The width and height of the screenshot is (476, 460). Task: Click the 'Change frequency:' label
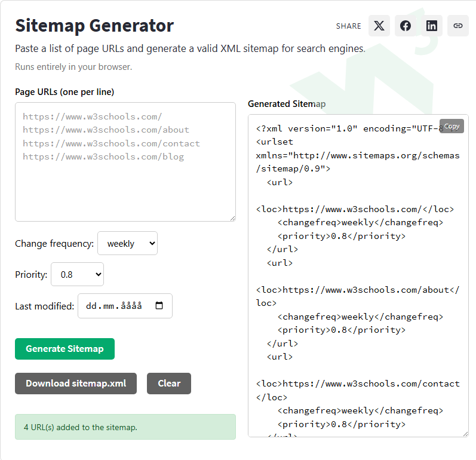(x=54, y=244)
